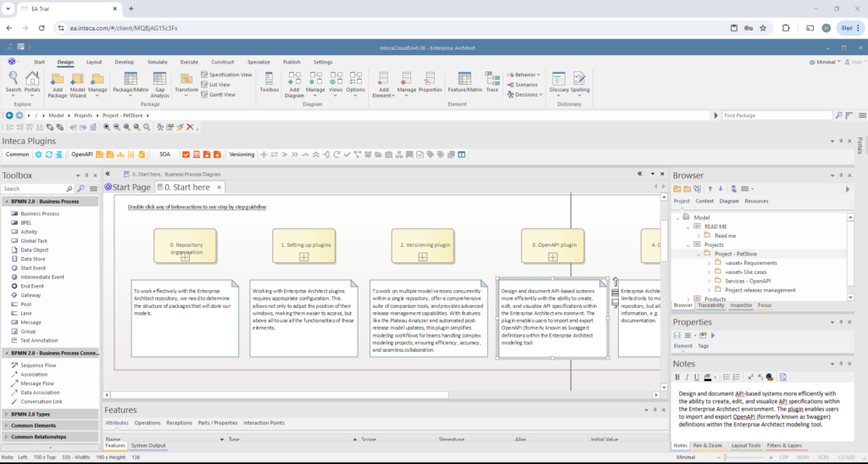Click the new package icon in Browser toolbar
This screenshot has height=464, width=868.
tap(677, 189)
